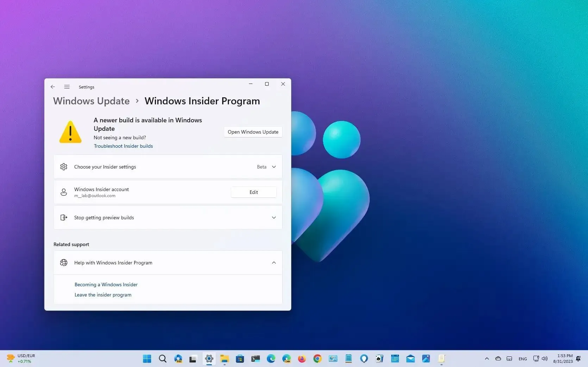Viewport: 588px width, 367px height.
Task: Close the Settings window
Action: click(283, 84)
